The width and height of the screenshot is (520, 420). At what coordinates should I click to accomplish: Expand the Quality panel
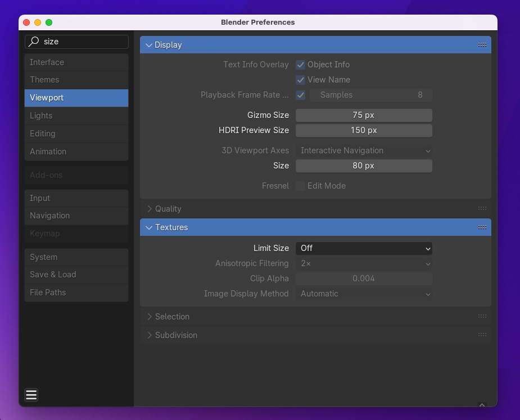(x=149, y=209)
